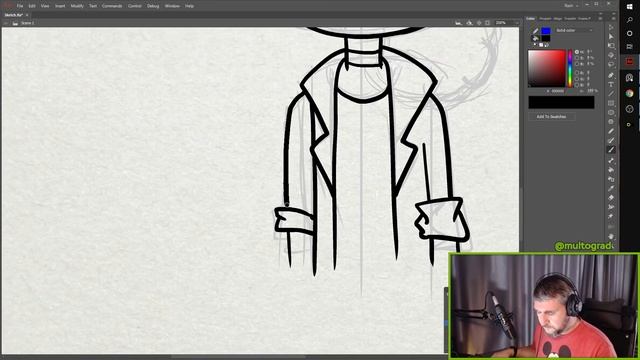The height and width of the screenshot is (360, 640).
Task: Select the Free Transform tool
Action: (x=611, y=46)
